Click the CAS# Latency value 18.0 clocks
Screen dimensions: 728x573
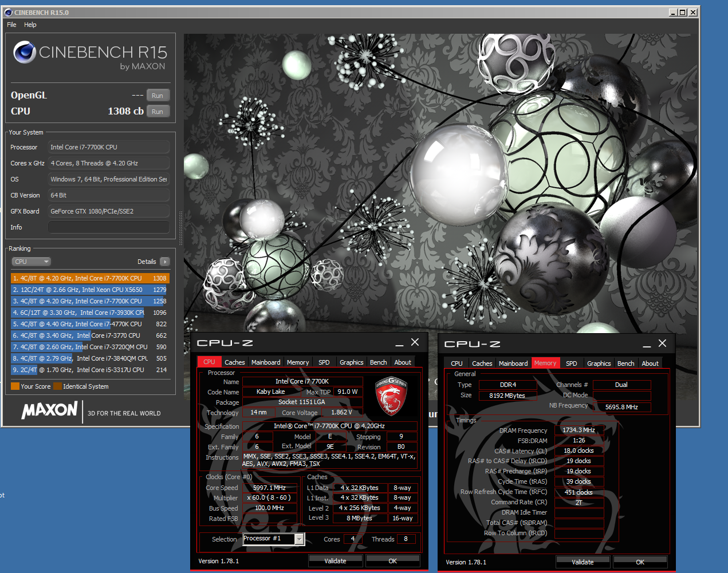pos(579,451)
